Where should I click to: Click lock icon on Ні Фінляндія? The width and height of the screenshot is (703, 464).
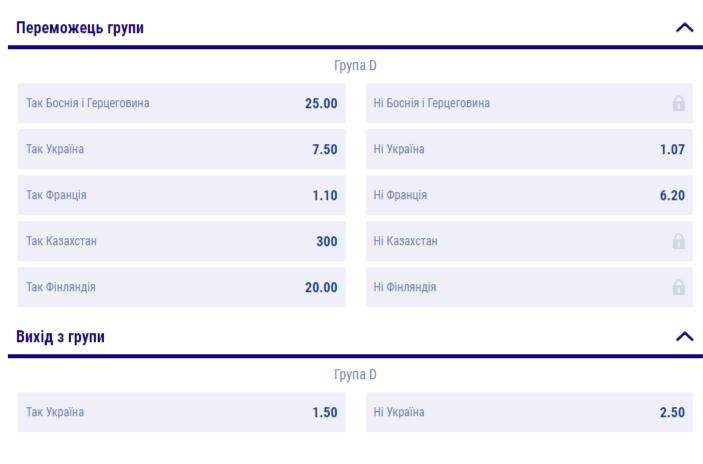[678, 287]
